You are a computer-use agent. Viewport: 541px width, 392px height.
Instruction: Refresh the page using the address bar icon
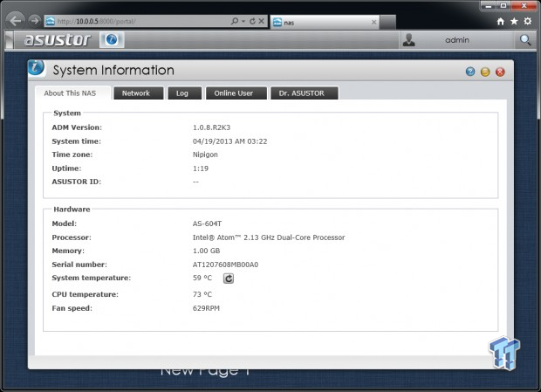pyautogui.click(x=252, y=21)
